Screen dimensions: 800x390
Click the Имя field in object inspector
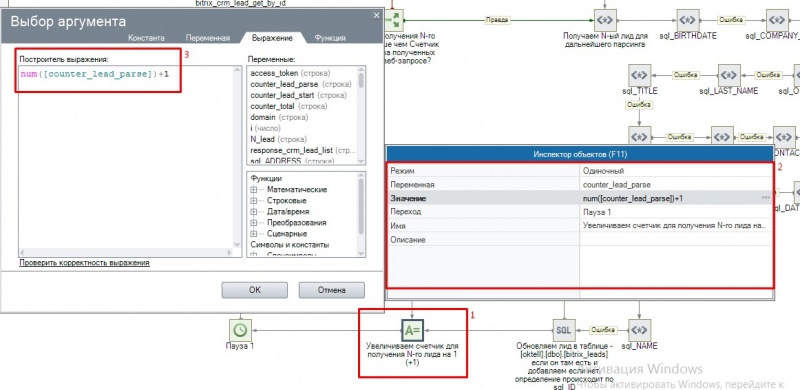click(676, 225)
